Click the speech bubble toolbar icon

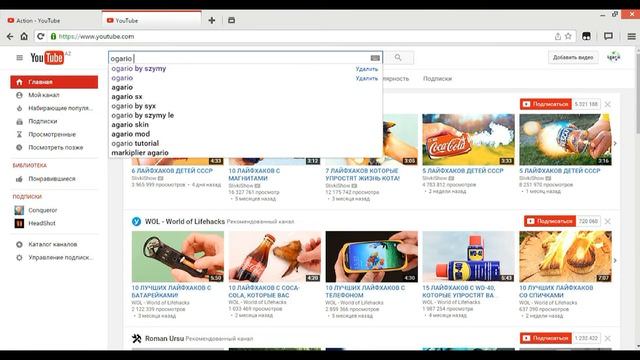pyautogui.click(x=608, y=36)
